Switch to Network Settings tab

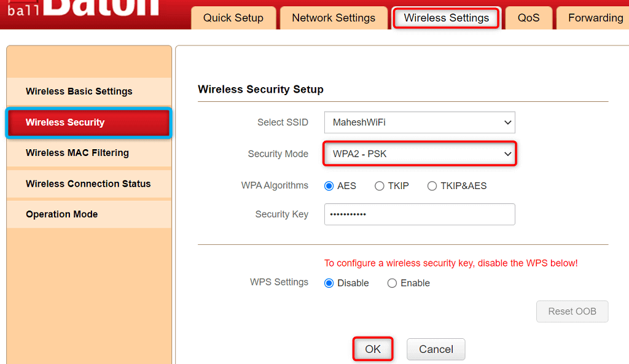click(x=334, y=18)
